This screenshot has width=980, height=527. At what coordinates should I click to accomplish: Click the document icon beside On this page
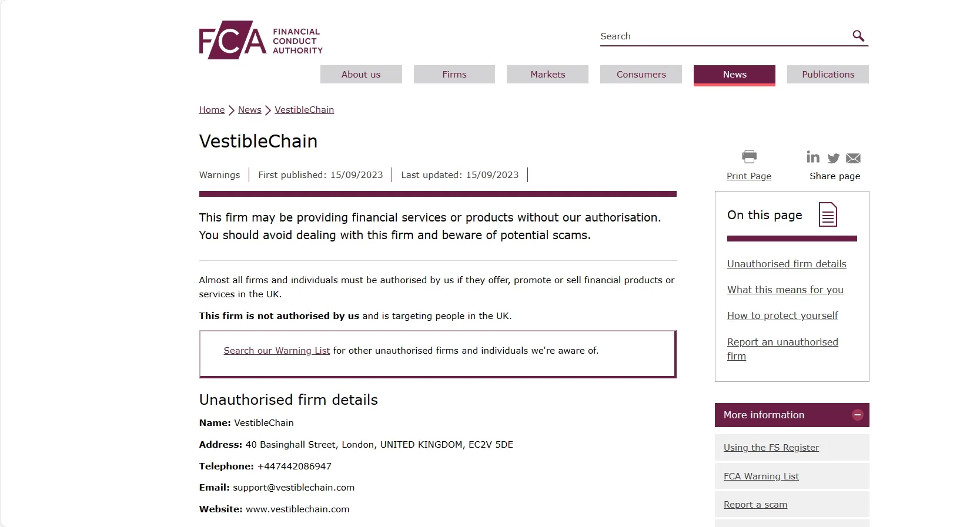click(828, 214)
